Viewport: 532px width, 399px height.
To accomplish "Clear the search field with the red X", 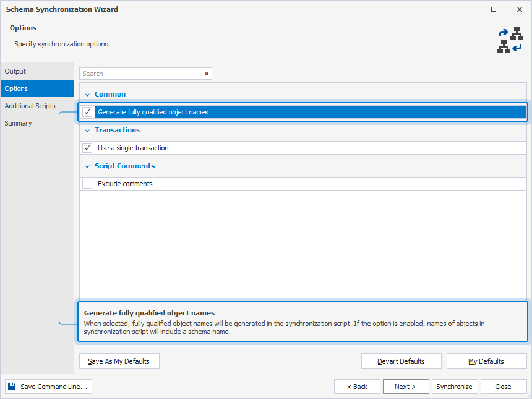I will [206, 74].
